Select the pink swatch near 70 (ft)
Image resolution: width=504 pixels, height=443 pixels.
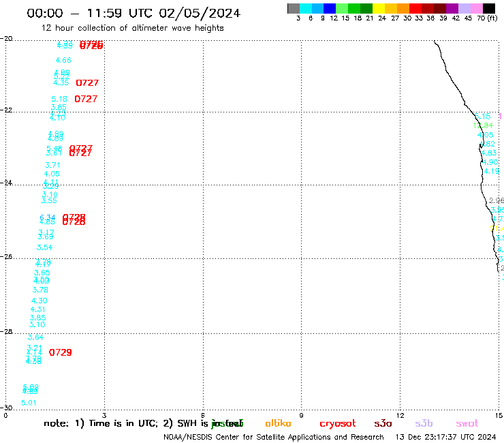click(x=476, y=8)
